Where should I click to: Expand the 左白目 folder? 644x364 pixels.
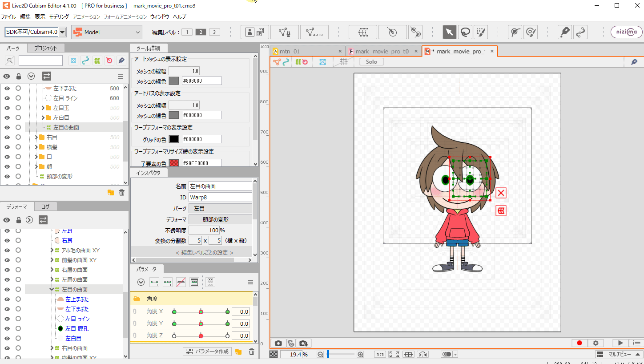[x=43, y=117]
